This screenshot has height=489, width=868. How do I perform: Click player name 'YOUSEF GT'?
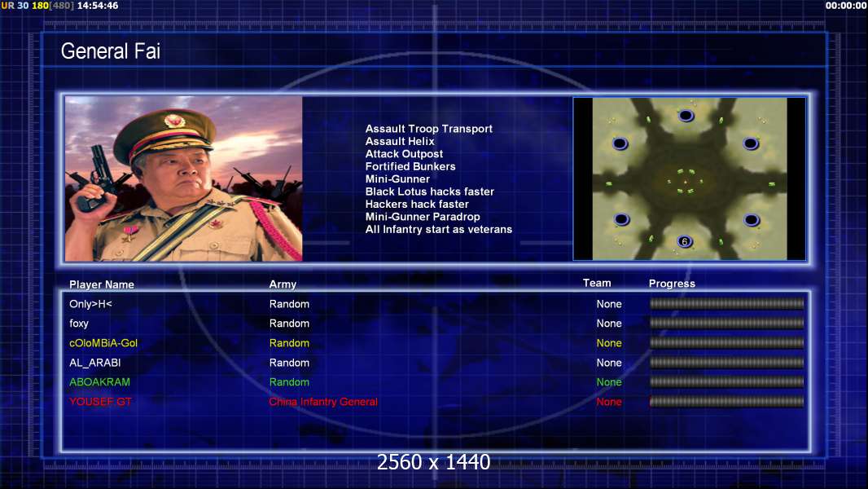(100, 402)
